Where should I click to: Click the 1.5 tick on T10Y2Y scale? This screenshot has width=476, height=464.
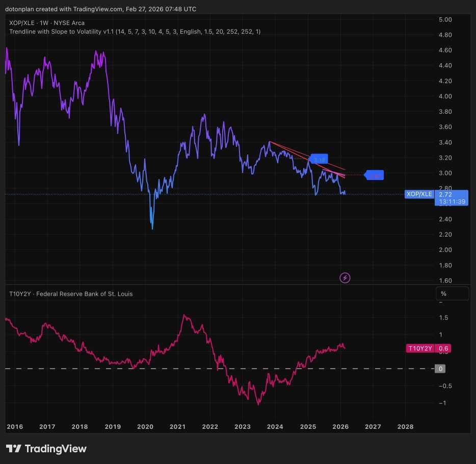tap(443, 318)
